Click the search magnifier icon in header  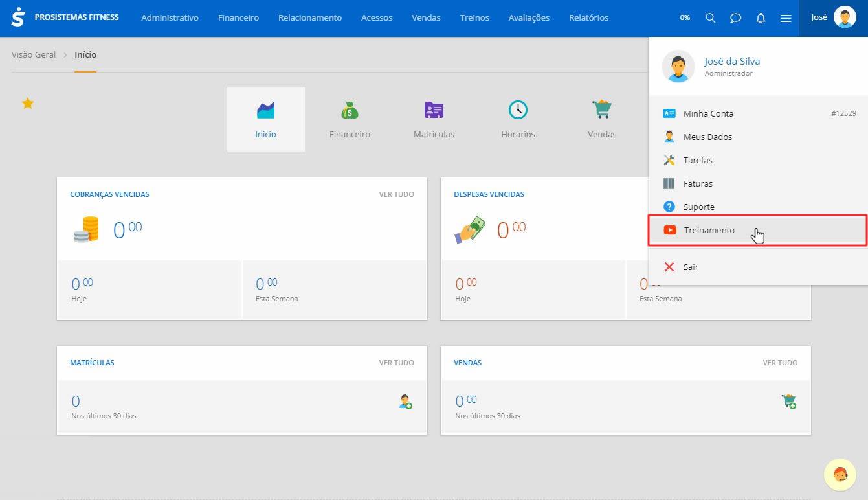[x=710, y=18]
